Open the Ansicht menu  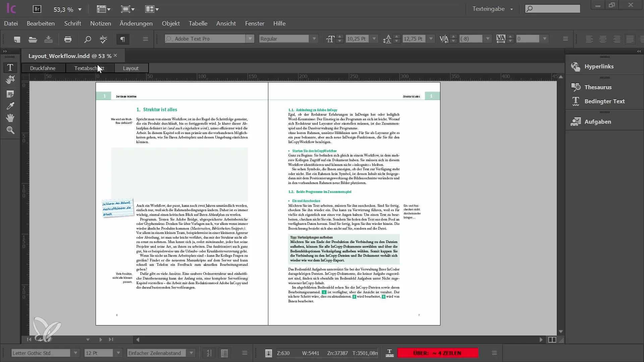[226, 23]
